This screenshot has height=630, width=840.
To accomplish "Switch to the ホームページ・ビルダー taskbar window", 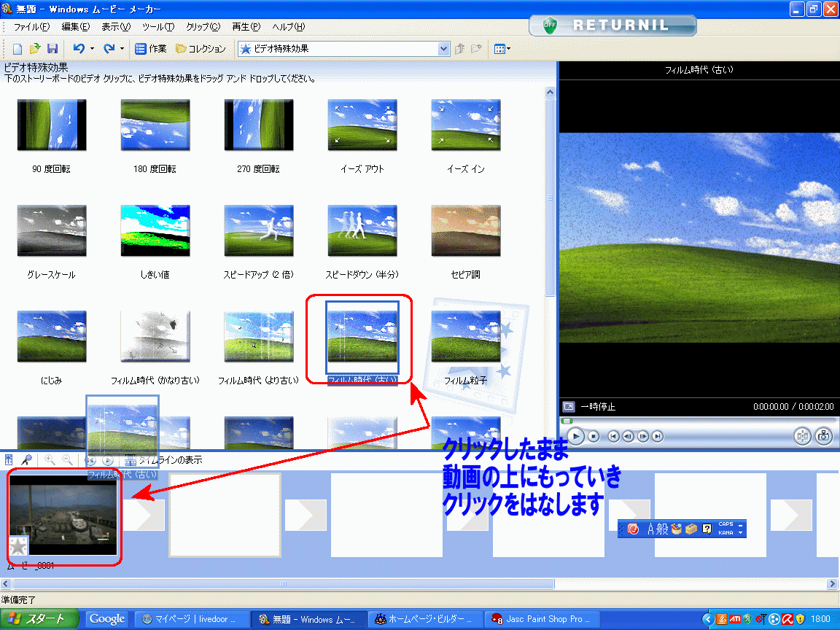I will click(x=425, y=619).
